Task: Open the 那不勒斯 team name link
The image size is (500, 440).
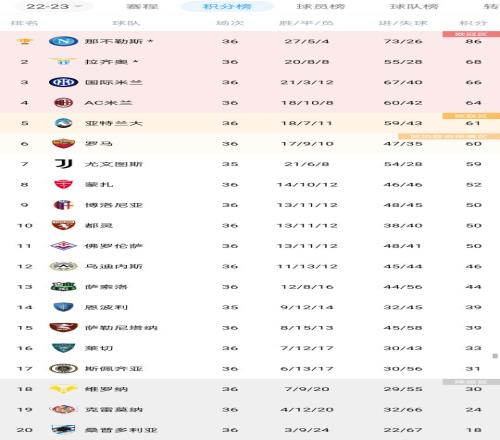Action: click(x=114, y=41)
